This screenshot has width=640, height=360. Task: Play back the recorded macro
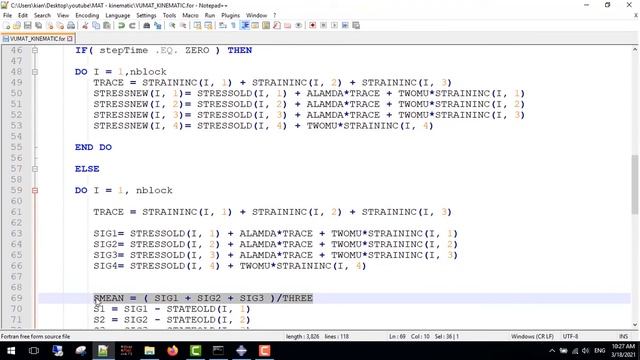[334, 25]
